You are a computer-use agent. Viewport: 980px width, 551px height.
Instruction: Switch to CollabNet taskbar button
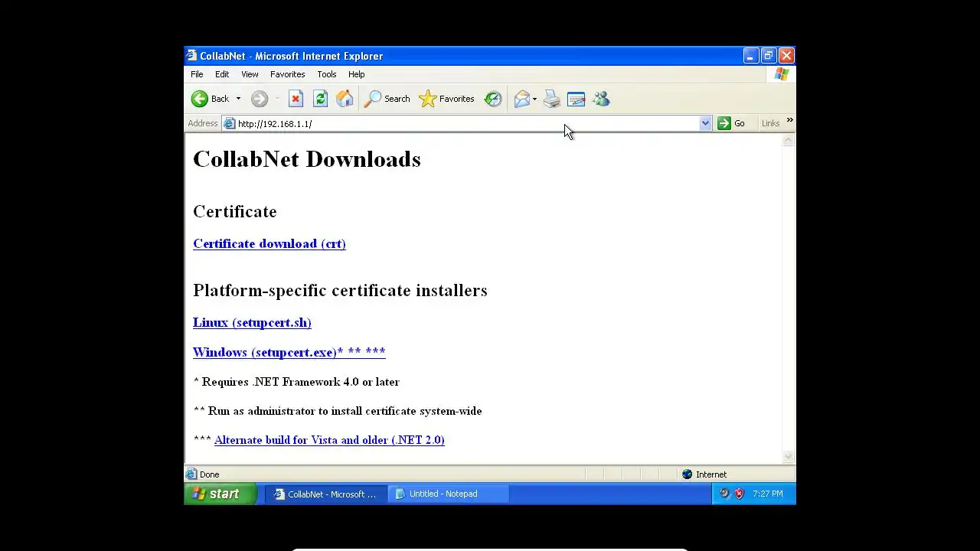point(327,494)
